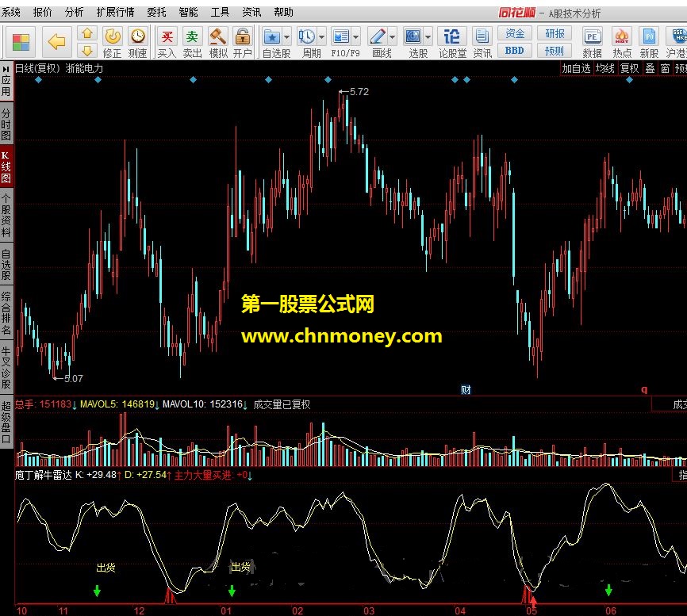Select the 画线 pencil drawing tool
This screenshot has height=616, width=687.
coord(378,36)
